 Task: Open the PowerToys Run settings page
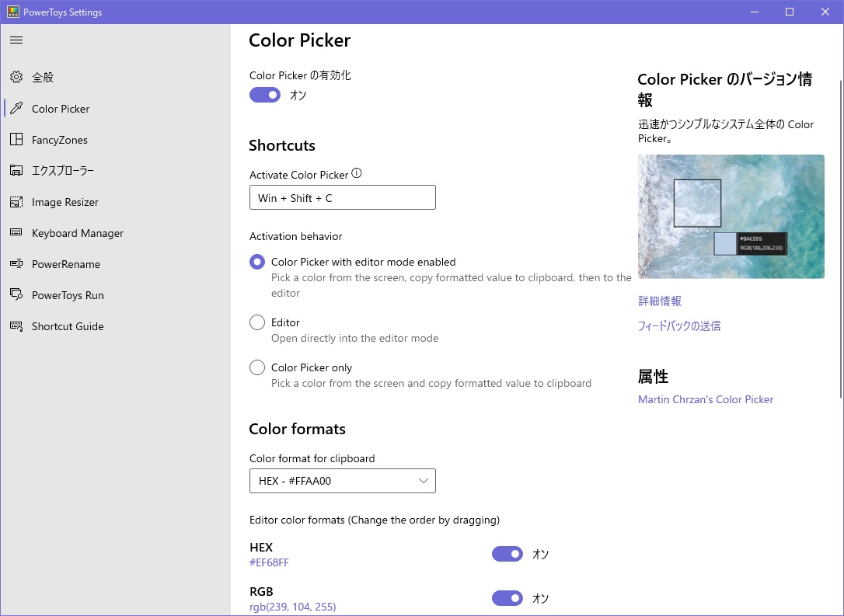pos(115,295)
